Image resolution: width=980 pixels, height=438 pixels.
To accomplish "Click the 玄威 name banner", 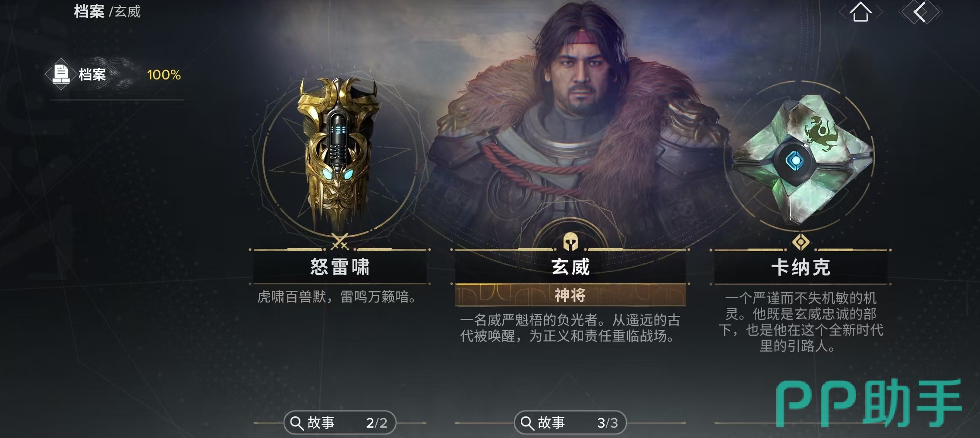I will [570, 267].
